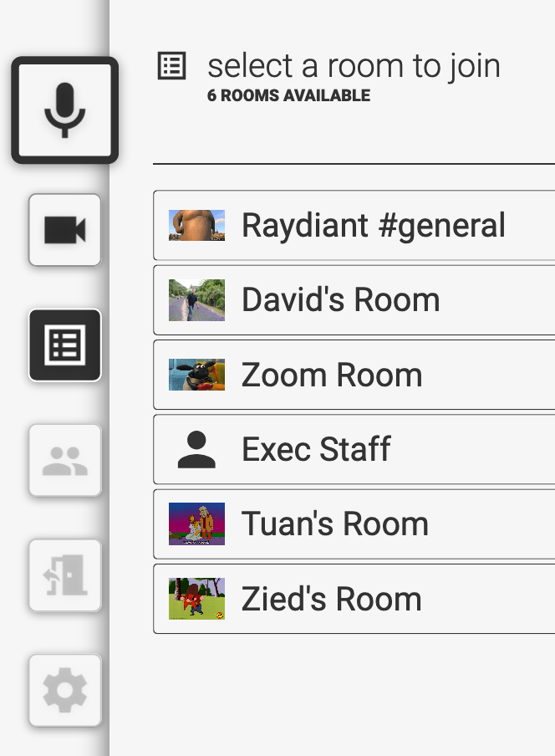Join David's Room
This screenshot has height=756, width=555.
[351, 300]
